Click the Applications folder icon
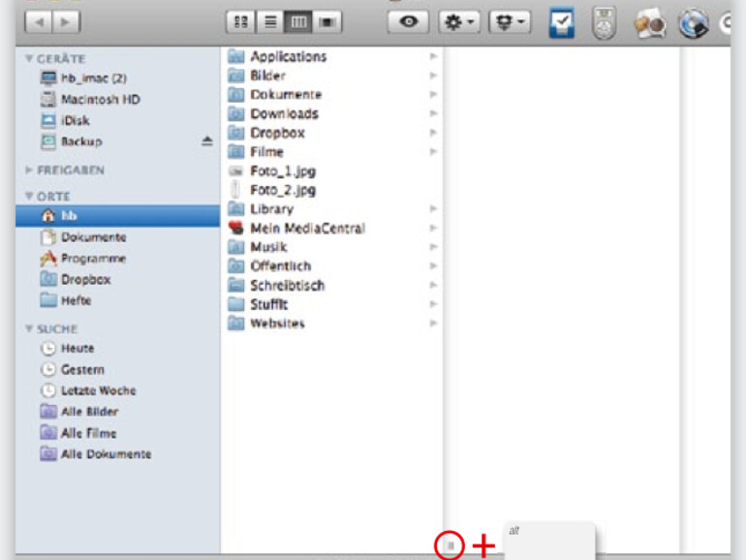 tap(236, 56)
